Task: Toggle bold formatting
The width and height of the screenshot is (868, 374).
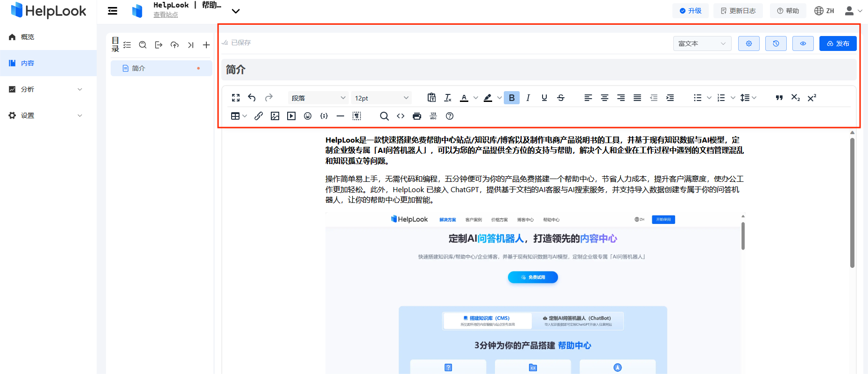Action: (x=512, y=98)
